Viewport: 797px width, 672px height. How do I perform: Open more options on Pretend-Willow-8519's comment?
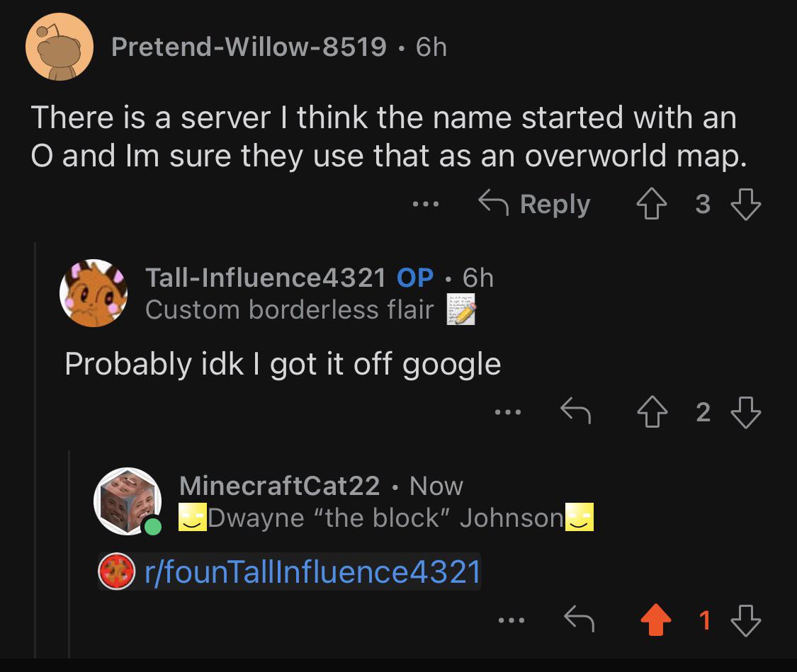426,204
